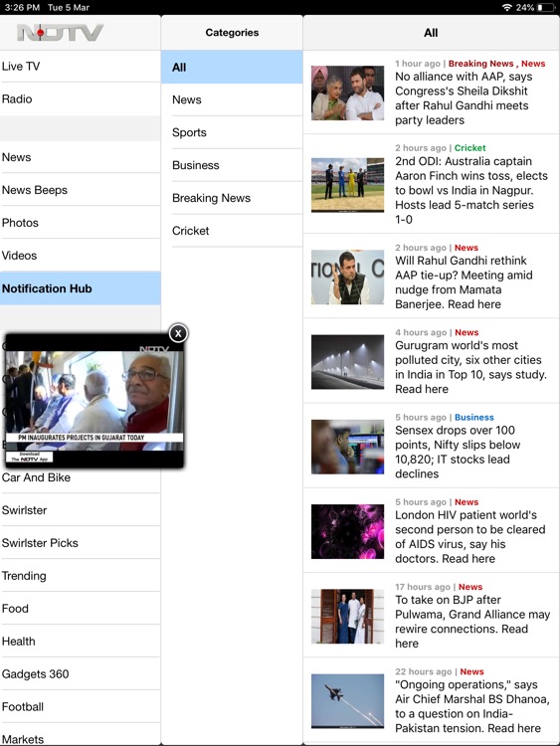The height and width of the screenshot is (746, 560).
Task: Open Live TV from sidebar
Action: [x=80, y=66]
